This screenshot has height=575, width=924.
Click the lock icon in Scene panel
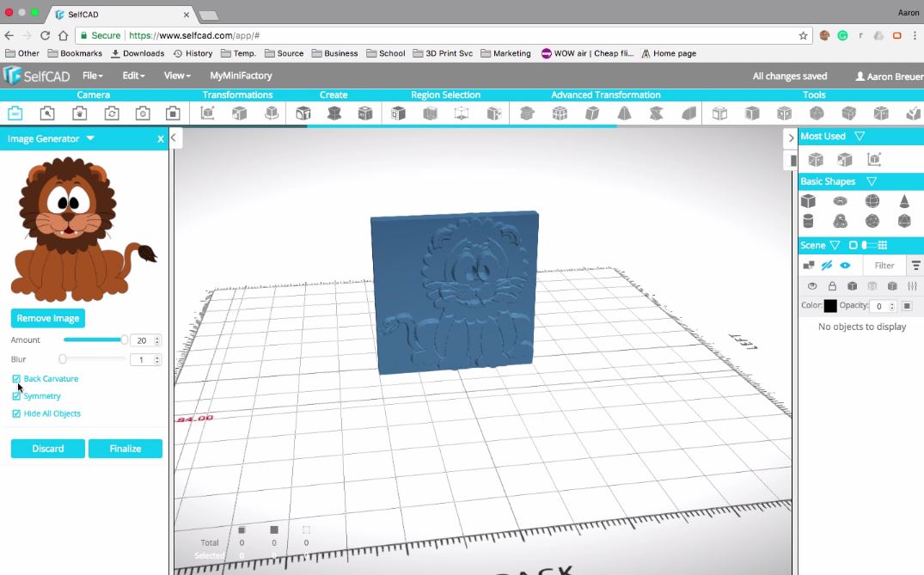coord(832,286)
